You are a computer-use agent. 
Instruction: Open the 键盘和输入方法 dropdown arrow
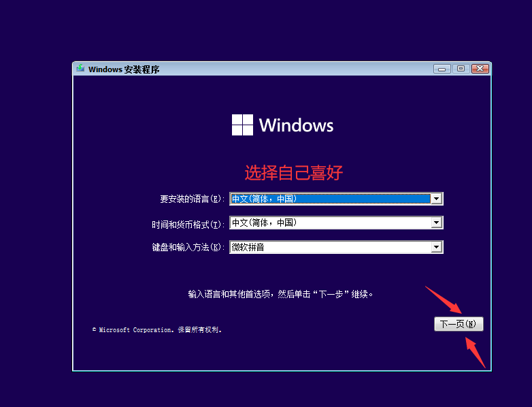[x=436, y=247]
